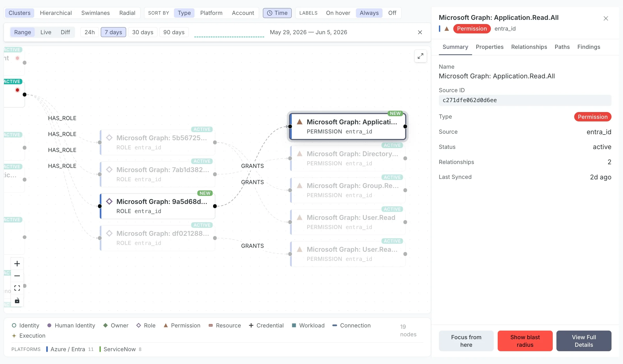The image size is (623, 364).
Task: Open the Summary tab
Action: point(455,47)
